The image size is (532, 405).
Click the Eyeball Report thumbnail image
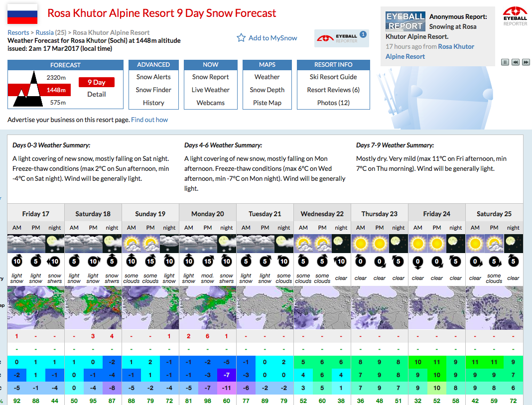[x=405, y=21]
